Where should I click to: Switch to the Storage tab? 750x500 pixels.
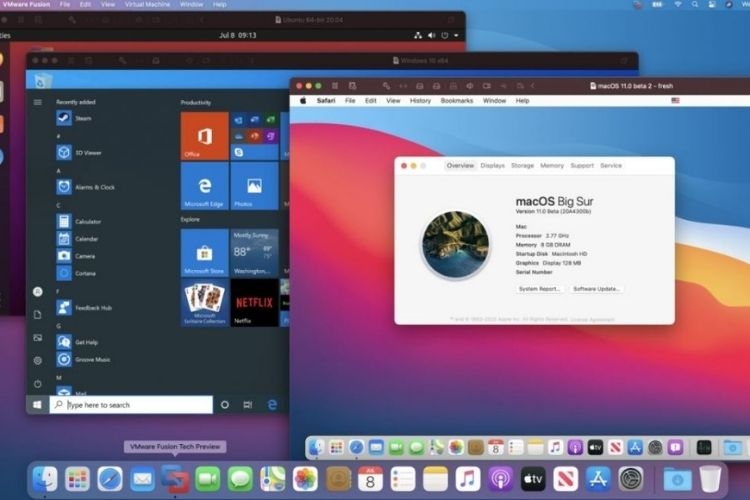(x=522, y=166)
